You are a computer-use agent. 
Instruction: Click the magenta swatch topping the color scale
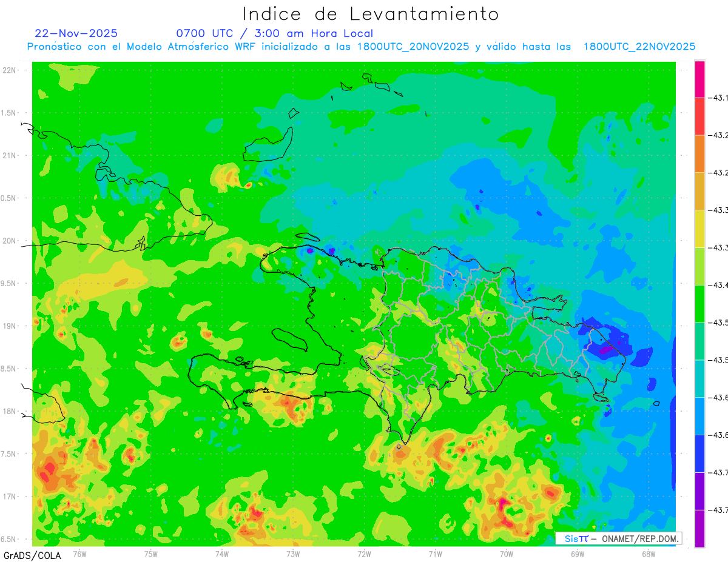click(x=699, y=79)
